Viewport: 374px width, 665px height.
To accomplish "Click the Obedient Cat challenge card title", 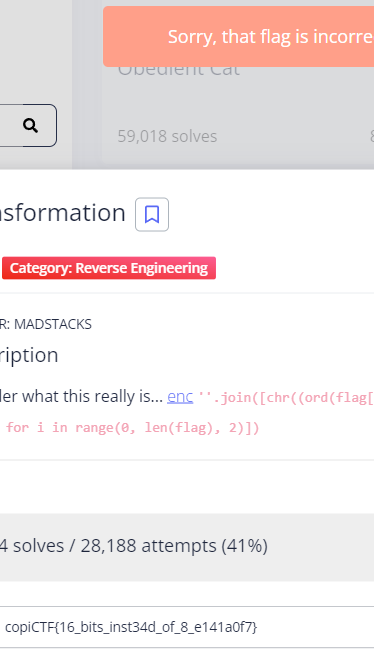I will coord(179,70).
